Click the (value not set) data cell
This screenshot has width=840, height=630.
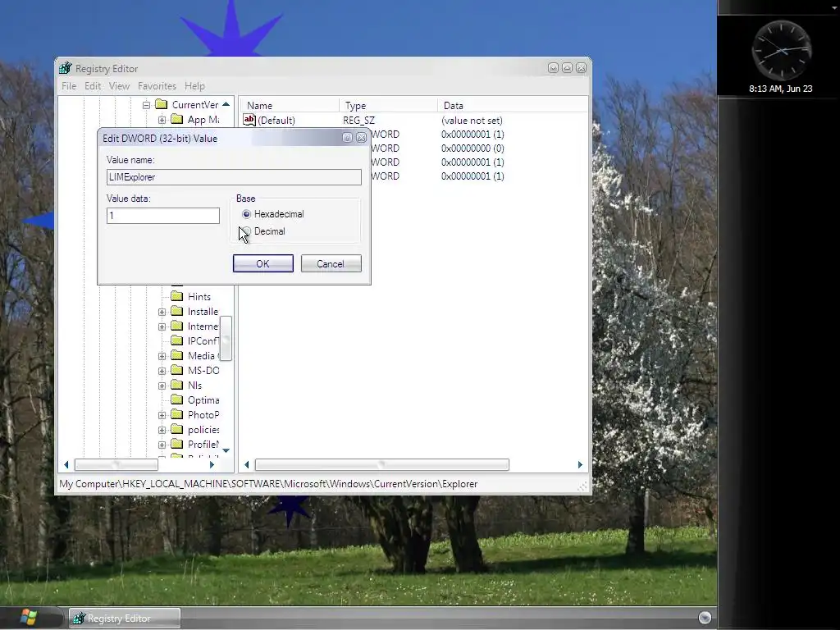pos(472,121)
